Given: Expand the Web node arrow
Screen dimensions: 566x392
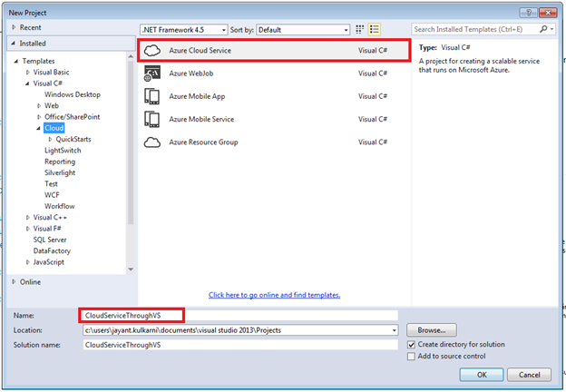Looking at the screenshot, I should [x=39, y=106].
